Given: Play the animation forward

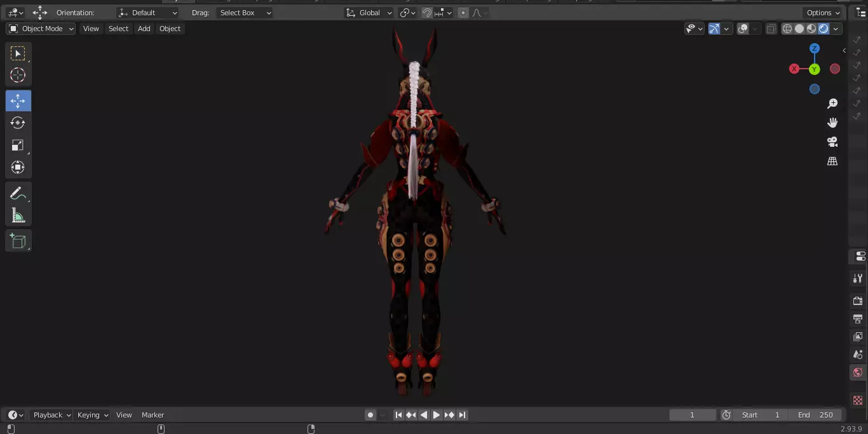Looking at the screenshot, I should point(437,415).
